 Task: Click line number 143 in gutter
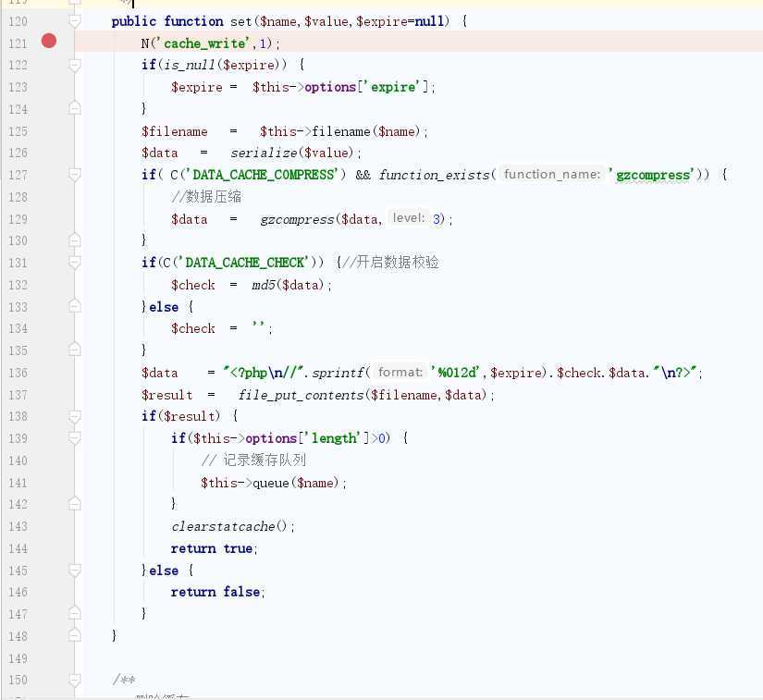tap(18, 526)
